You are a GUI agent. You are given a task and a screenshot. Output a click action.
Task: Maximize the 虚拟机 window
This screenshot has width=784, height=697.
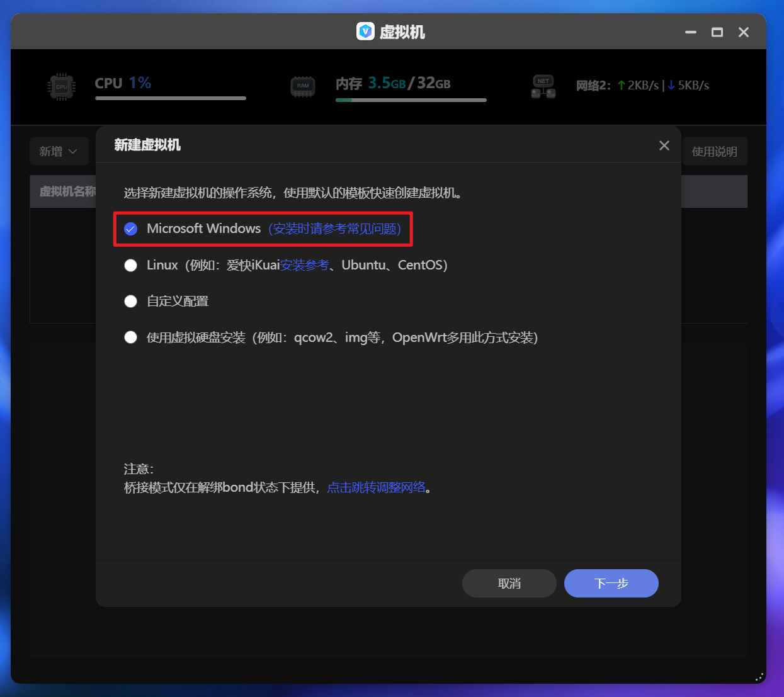click(717, 32)
